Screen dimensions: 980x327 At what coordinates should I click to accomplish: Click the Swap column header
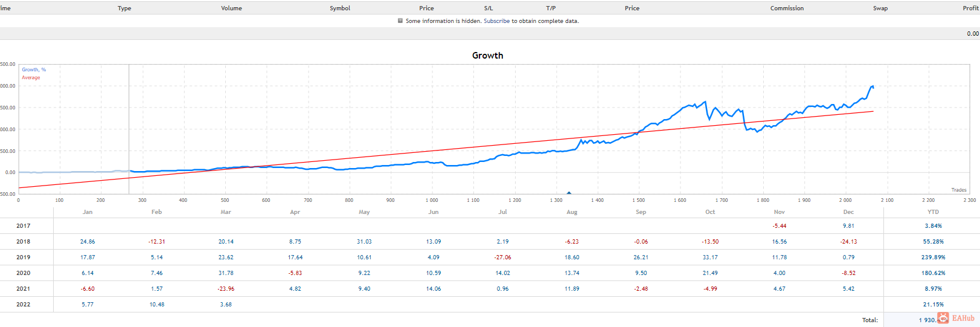[x=880, y=8]
